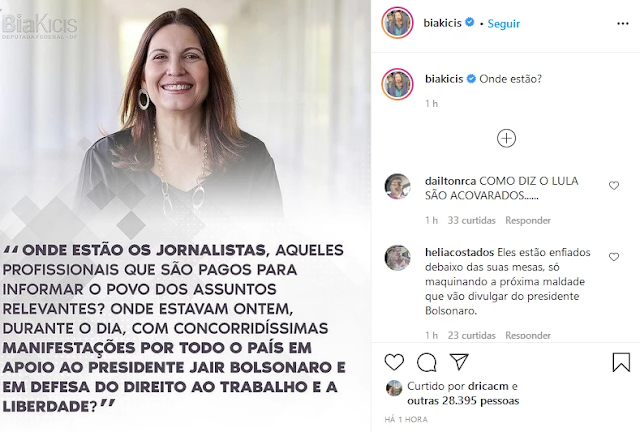Image resolution: width=640 pixels, height=432 pixels.
Task: Save post with bookmark icon
Action: [621, 362]
